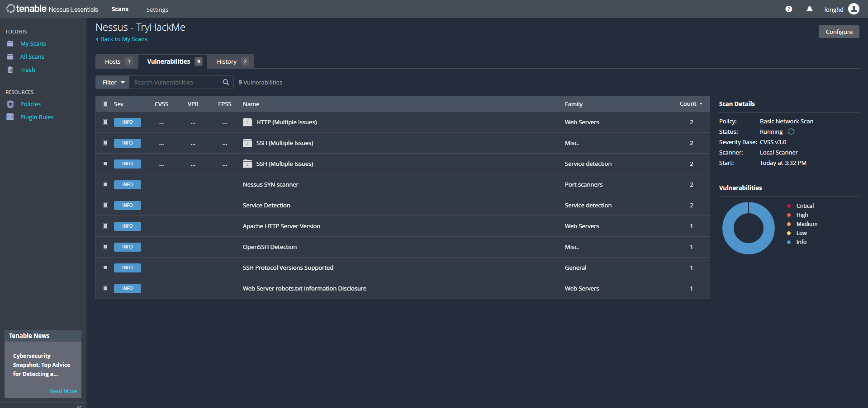Check the Nessus SYN scanner row checkbox
868x408 pixels.
point(105,184)
